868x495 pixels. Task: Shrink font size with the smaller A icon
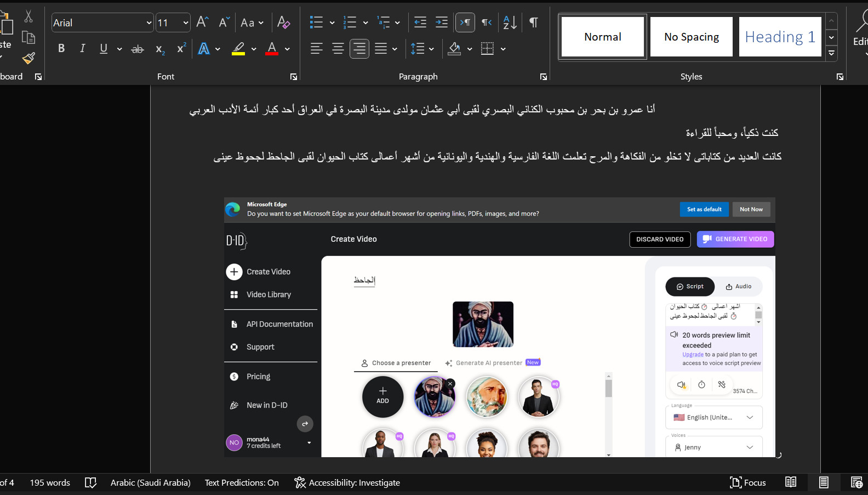[x=224, y=22]
